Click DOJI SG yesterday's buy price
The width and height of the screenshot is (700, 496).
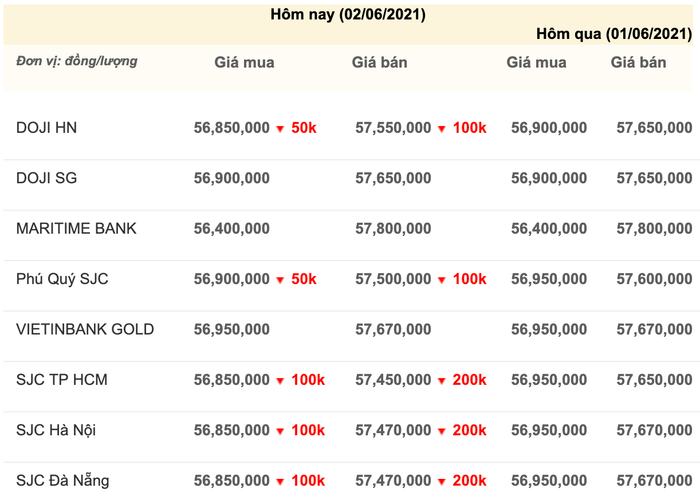549,179
